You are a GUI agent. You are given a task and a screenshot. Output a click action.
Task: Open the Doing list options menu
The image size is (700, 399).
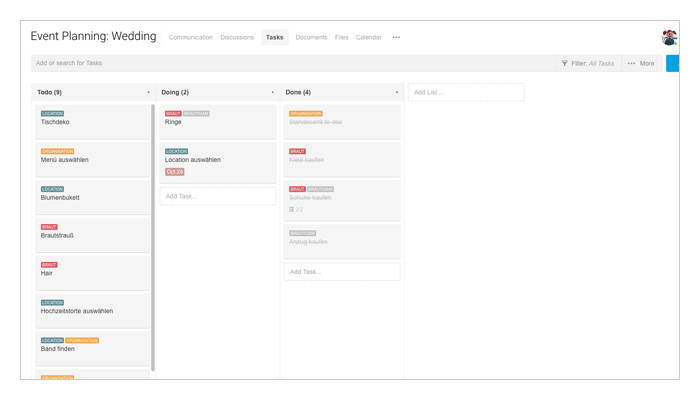tap(273, 92)
